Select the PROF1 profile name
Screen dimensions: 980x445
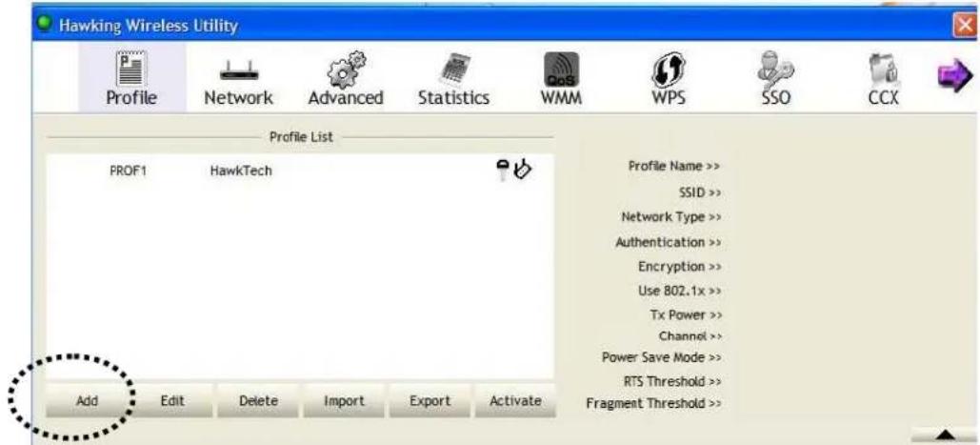[x=128, y=171]
